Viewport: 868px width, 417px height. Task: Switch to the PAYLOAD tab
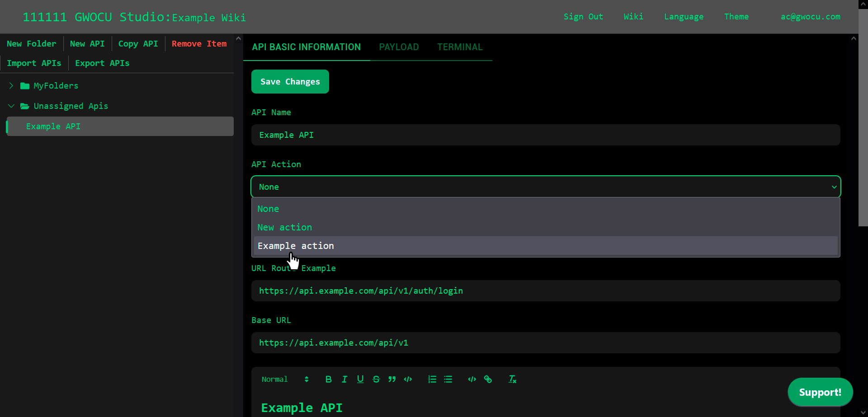tap(399, 47)
